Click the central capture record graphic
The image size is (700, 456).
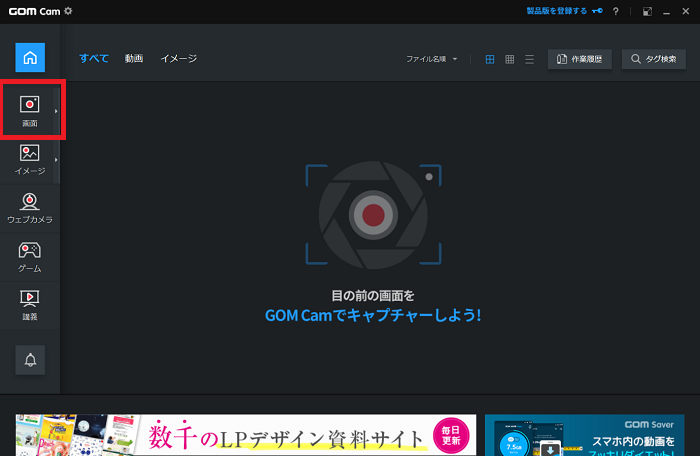(x=373, y=215)
